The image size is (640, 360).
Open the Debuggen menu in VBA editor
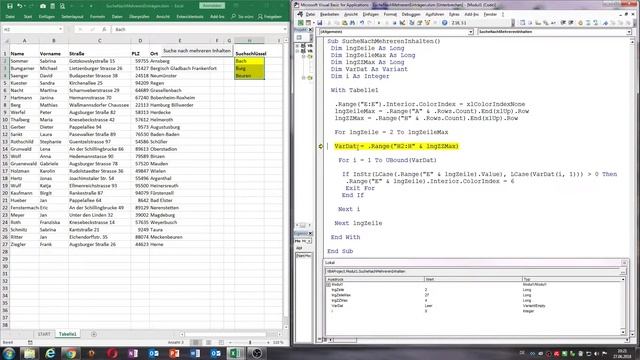[411, 14]
